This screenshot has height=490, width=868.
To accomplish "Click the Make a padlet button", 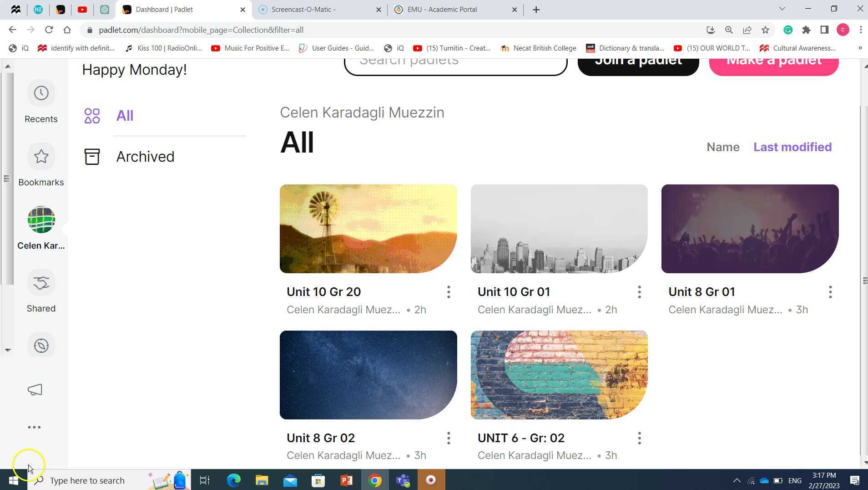I will point(773,62).
